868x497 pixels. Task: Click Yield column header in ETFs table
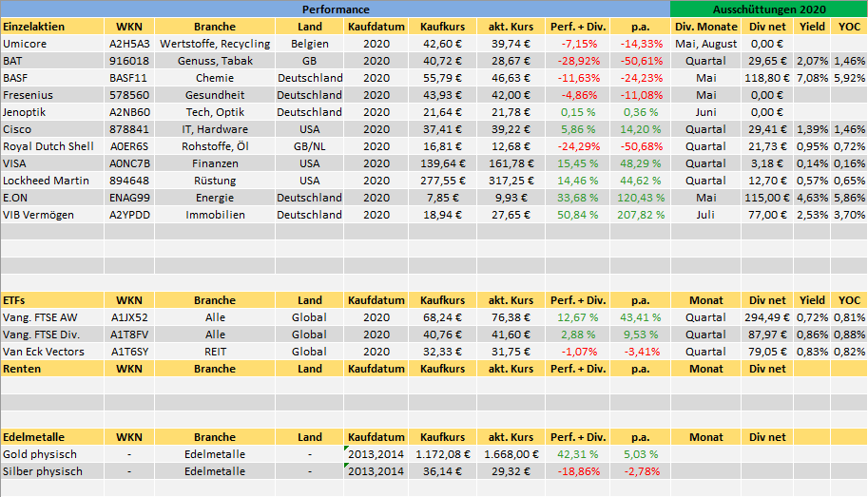812,300
